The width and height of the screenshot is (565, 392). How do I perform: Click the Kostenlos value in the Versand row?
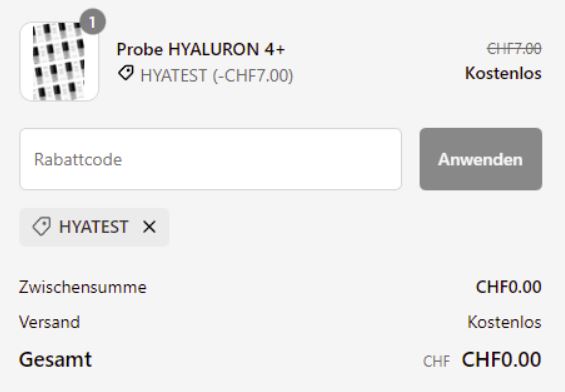pyautogui.click(x=504, y=322)
